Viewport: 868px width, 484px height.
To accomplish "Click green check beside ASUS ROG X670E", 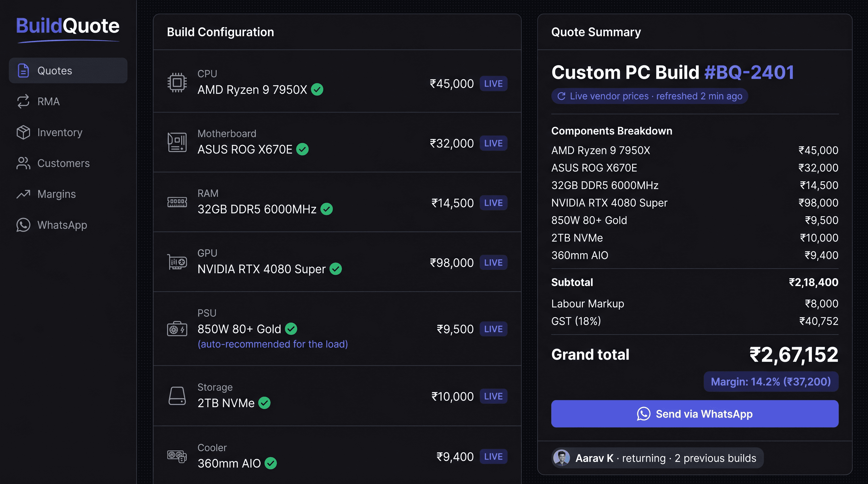I will [302, 149].
